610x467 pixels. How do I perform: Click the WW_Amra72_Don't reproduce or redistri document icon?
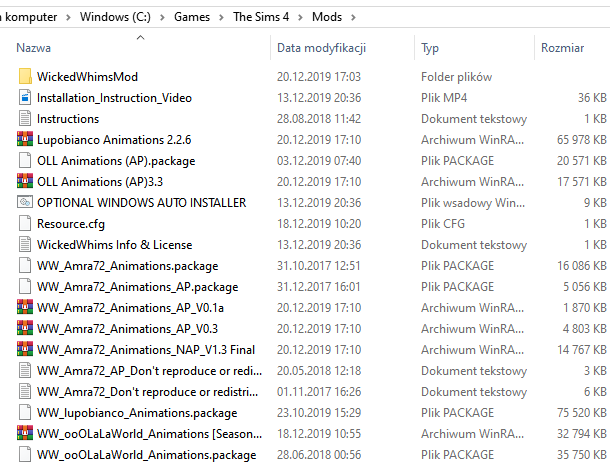coord(25,392)
